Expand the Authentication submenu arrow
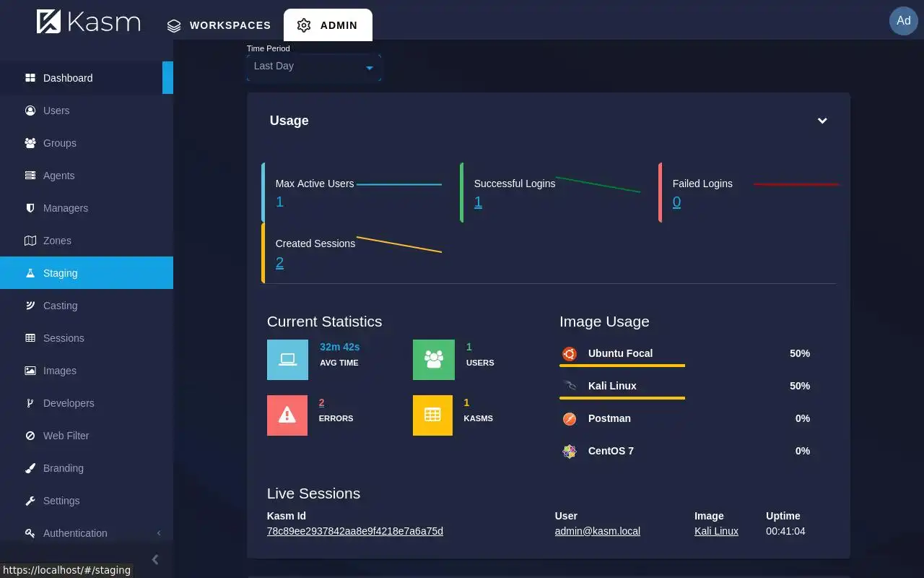924x578 pixels. (x=159, y=533)
